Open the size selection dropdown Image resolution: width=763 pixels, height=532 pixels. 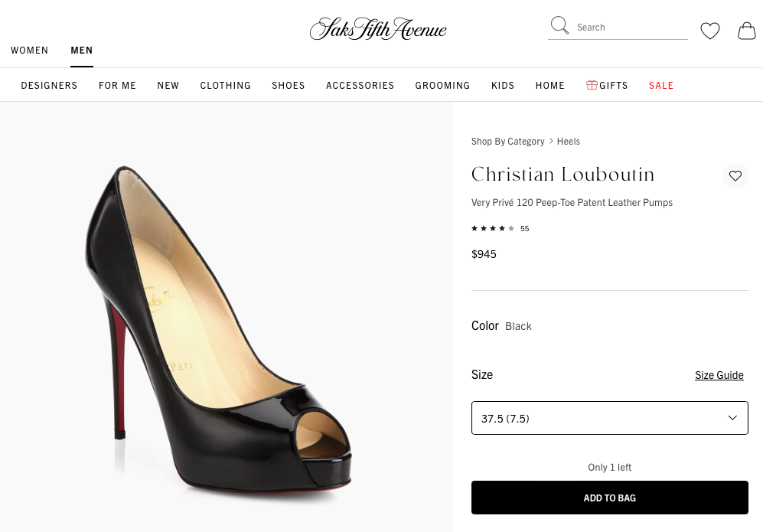coord(610,418)
